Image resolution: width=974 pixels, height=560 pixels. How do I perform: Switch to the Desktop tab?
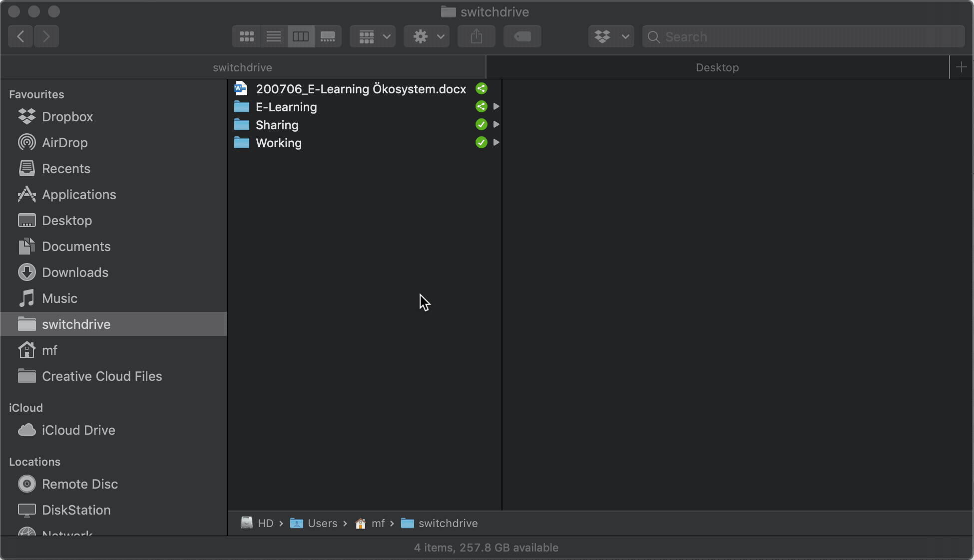click(717, 67)
